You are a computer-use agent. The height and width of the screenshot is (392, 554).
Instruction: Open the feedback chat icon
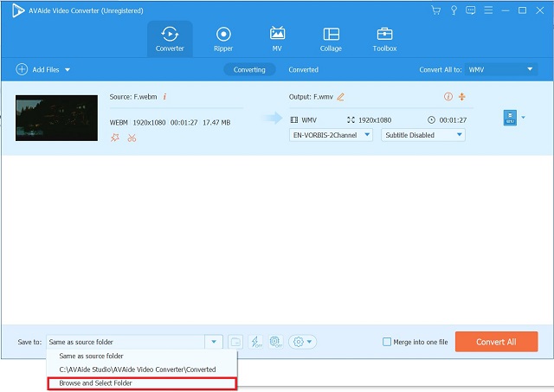(x=470, y=10)
